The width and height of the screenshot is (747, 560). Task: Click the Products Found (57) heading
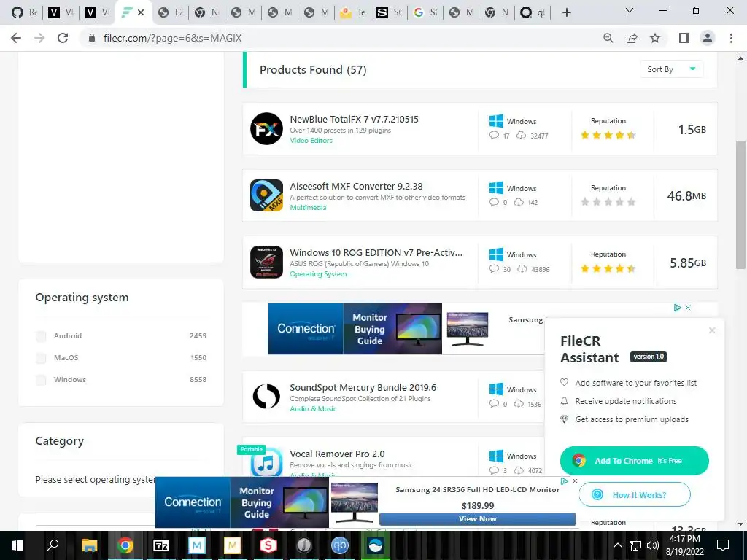[313, 69]
